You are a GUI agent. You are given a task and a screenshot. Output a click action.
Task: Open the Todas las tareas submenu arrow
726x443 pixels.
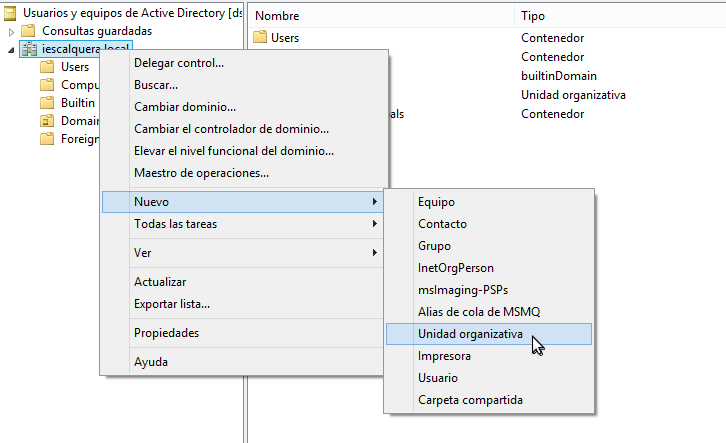tap(375, 224)
